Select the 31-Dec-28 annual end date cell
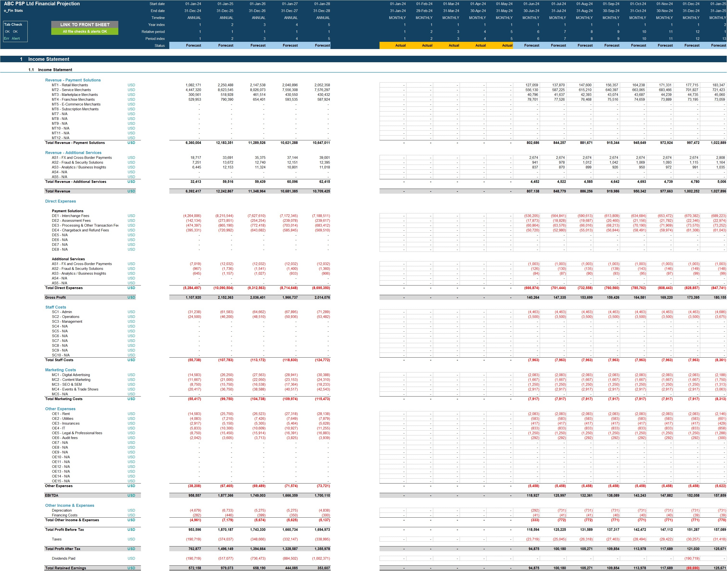Image resolution: width=728 pixels, height=582 pixels. pos(322,11)
